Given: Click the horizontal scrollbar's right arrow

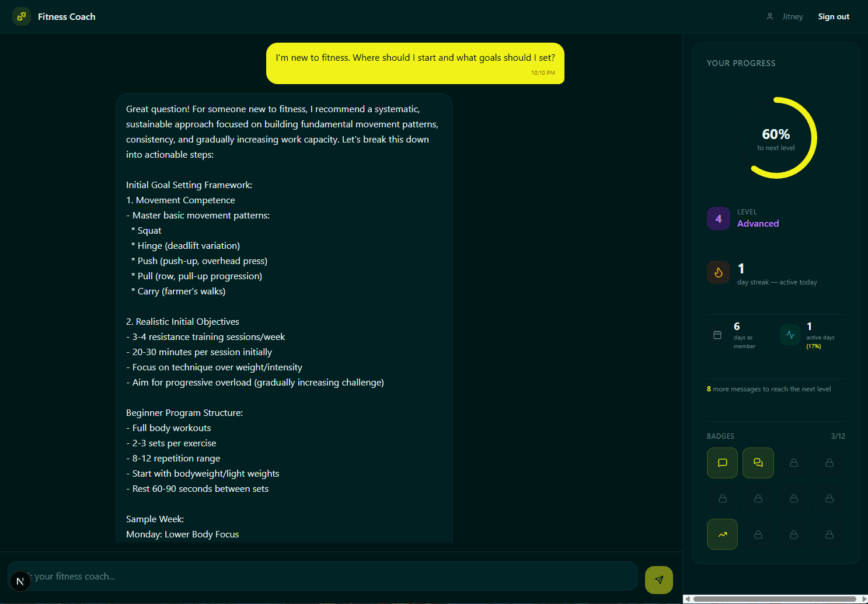Looking at the screenshot, I should tap(864, 599).
